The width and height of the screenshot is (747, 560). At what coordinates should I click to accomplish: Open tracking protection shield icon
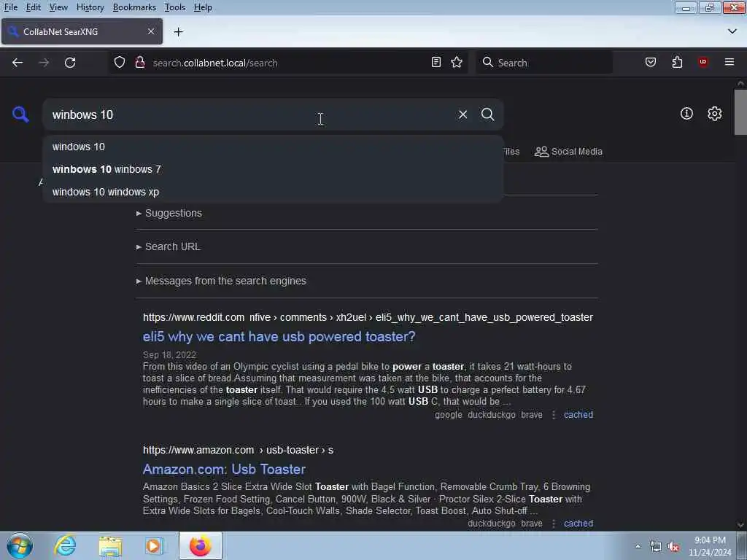pyautogui.click(x=120, y=63)
